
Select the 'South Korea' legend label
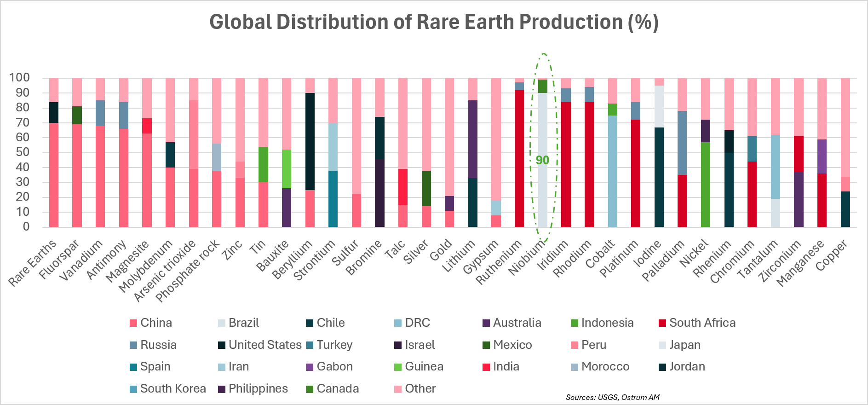173,388
